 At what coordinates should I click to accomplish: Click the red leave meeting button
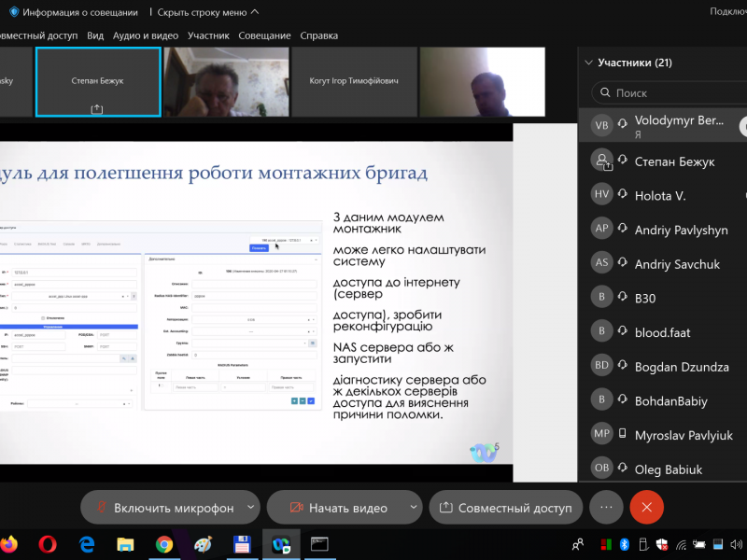[646, 508]
